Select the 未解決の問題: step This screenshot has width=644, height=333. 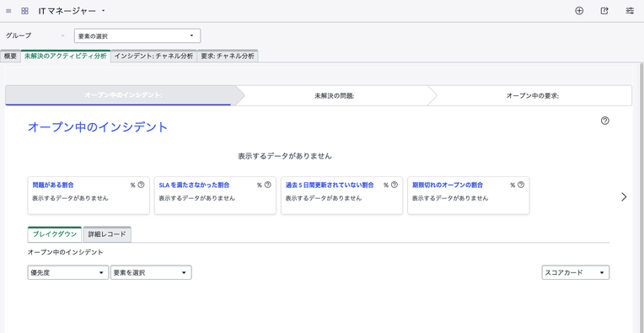click(335, 95)
